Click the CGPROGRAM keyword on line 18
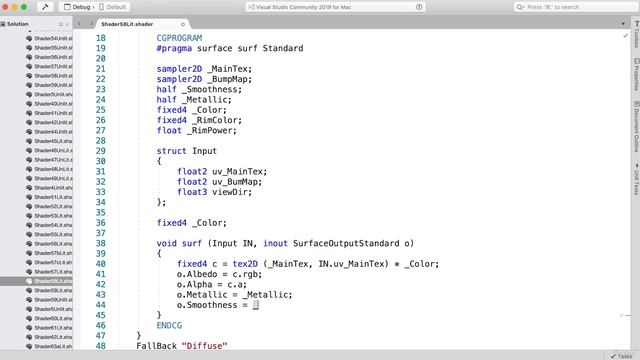 (x=179, y=38)
